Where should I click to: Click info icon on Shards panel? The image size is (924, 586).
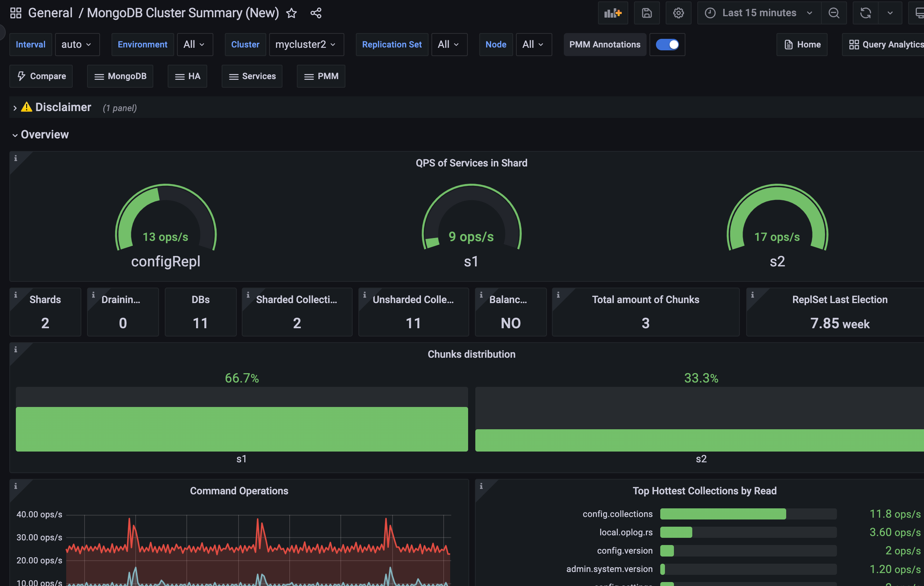pos(16,295)
